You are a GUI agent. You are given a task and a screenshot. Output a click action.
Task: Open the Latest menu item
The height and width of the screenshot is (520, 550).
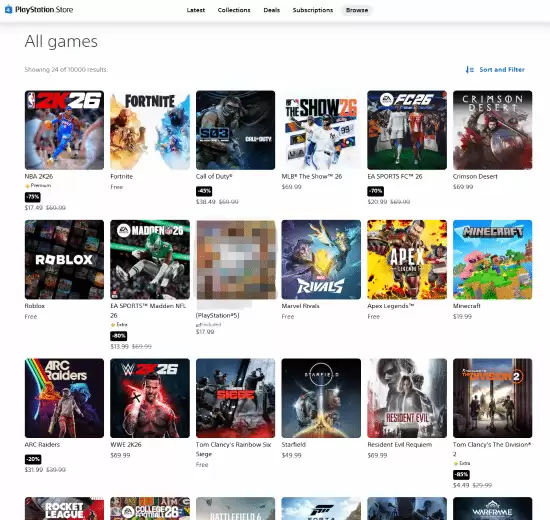pos(196,10)
